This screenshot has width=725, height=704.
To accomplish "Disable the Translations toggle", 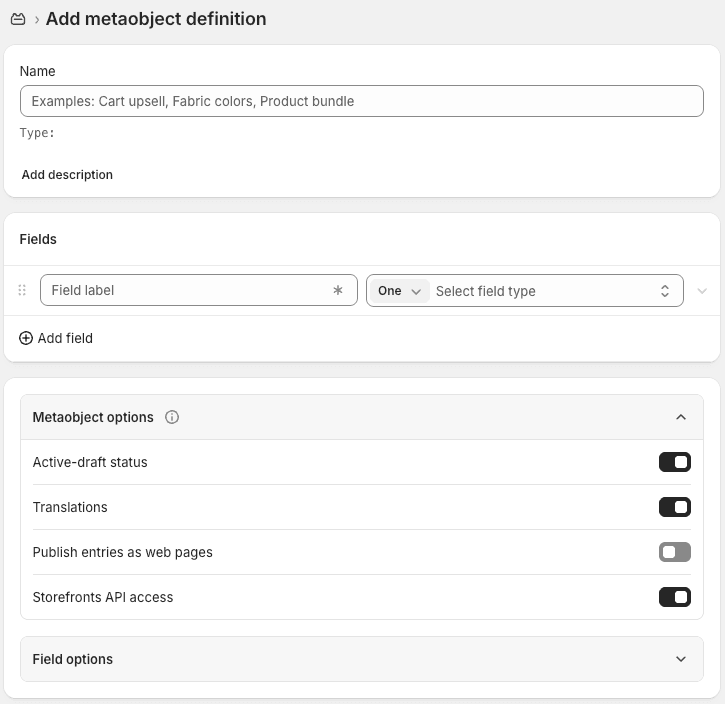I will (x=674, y=507).
